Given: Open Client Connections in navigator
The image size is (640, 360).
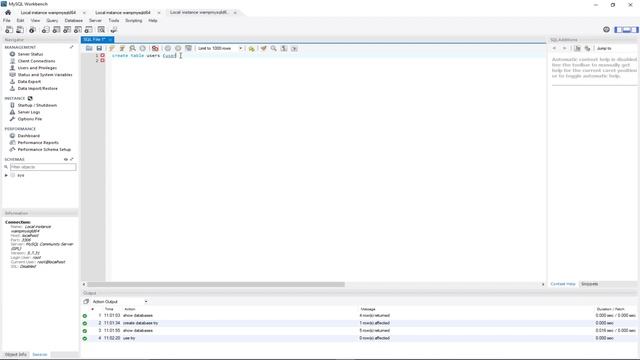Looking at the screenshot, I should tap(36, 61).
